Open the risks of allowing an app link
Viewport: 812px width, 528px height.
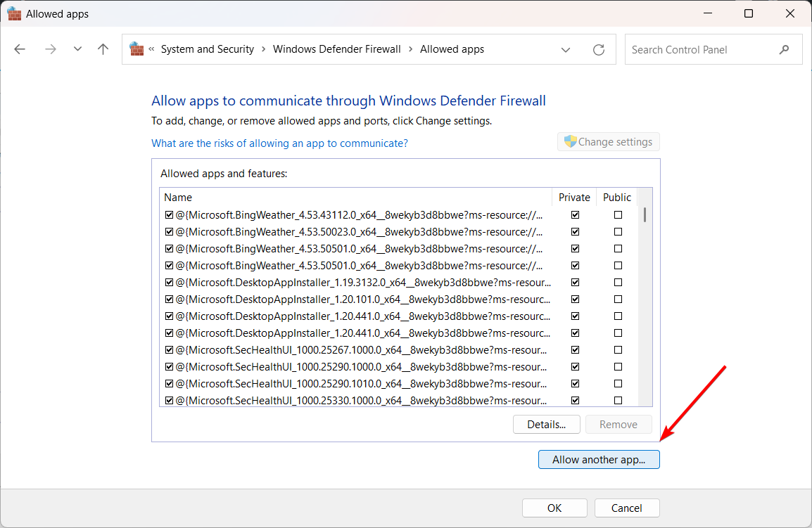[279, 143]
